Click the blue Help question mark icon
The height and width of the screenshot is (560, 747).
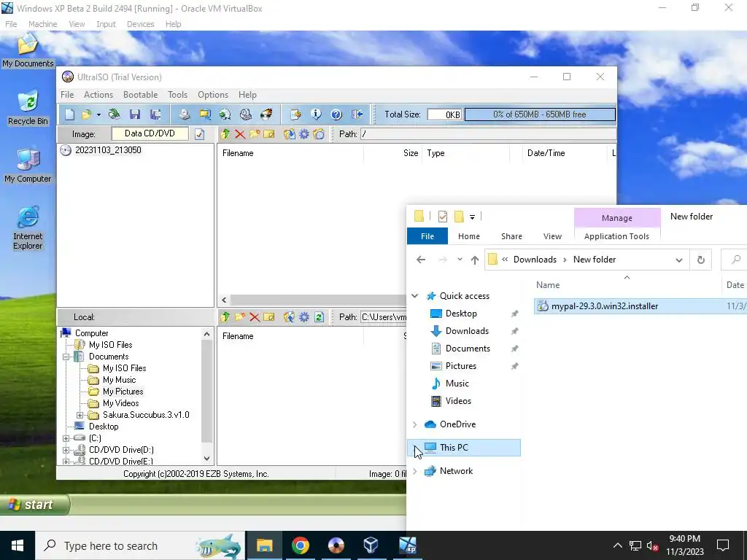336,114
